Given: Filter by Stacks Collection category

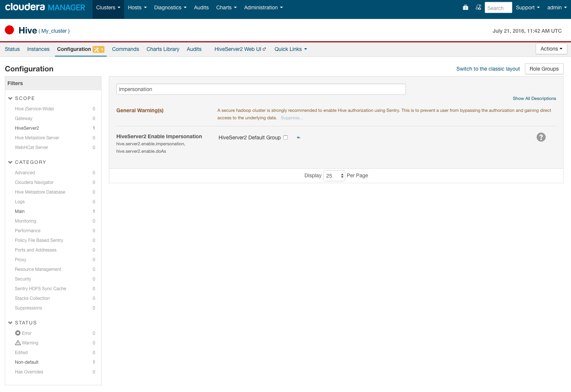Looking at the screenshot, I should pos(54,298).
